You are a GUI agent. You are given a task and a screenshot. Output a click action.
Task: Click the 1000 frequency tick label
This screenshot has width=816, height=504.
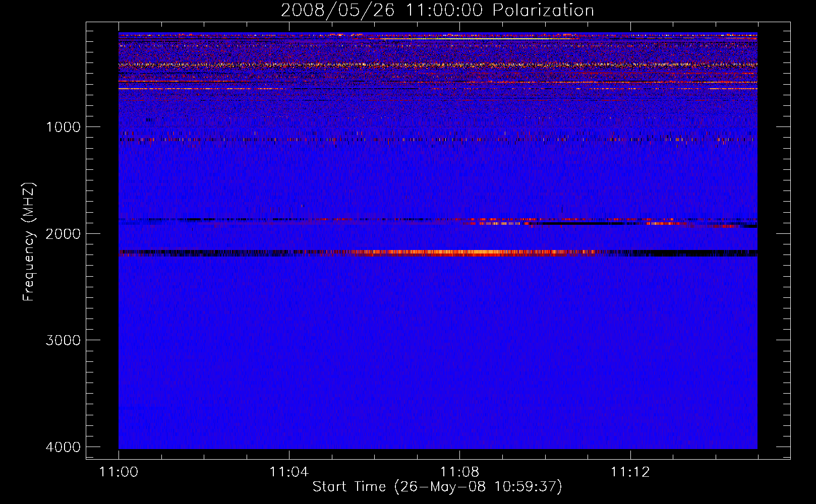point(63,127)
